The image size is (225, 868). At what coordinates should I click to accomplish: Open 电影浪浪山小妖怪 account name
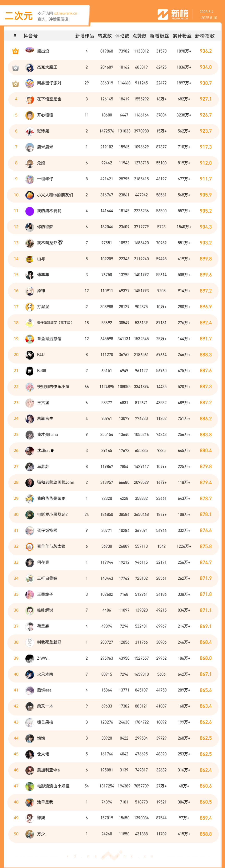53,786
